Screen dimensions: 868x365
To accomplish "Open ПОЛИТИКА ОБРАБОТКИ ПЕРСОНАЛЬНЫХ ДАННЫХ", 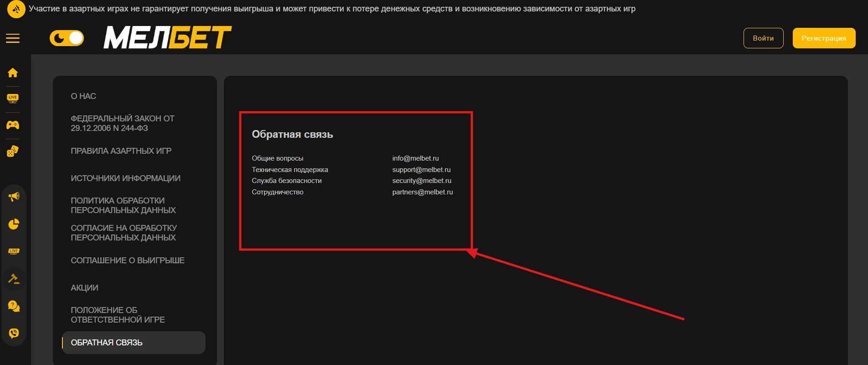I will pos(123,205).
